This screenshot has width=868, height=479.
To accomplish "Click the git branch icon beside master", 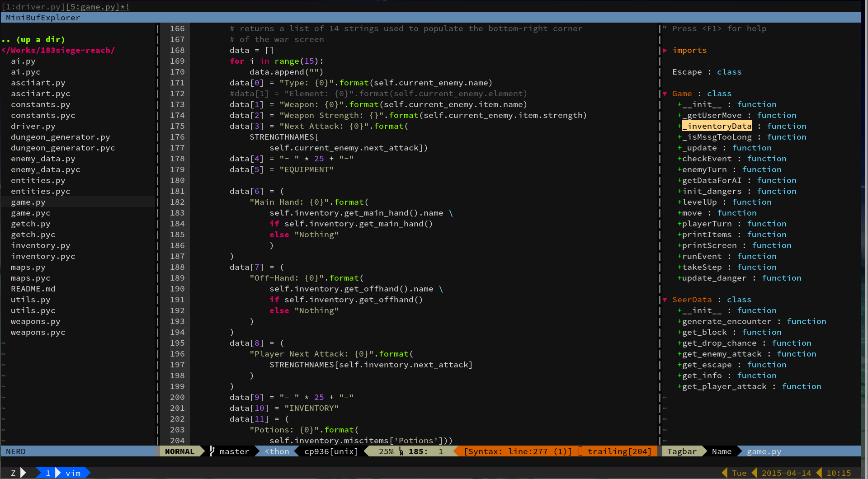I will pos(212,451).
